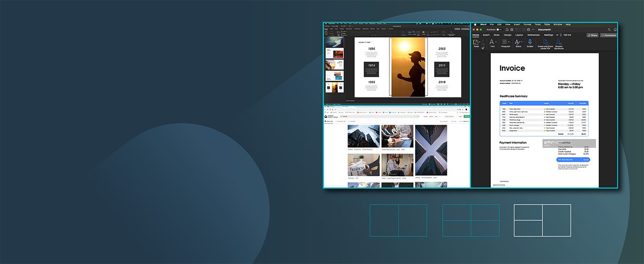
Task: Toggle the AutoSave switch in Word
Action: click(x=498, y=29)
